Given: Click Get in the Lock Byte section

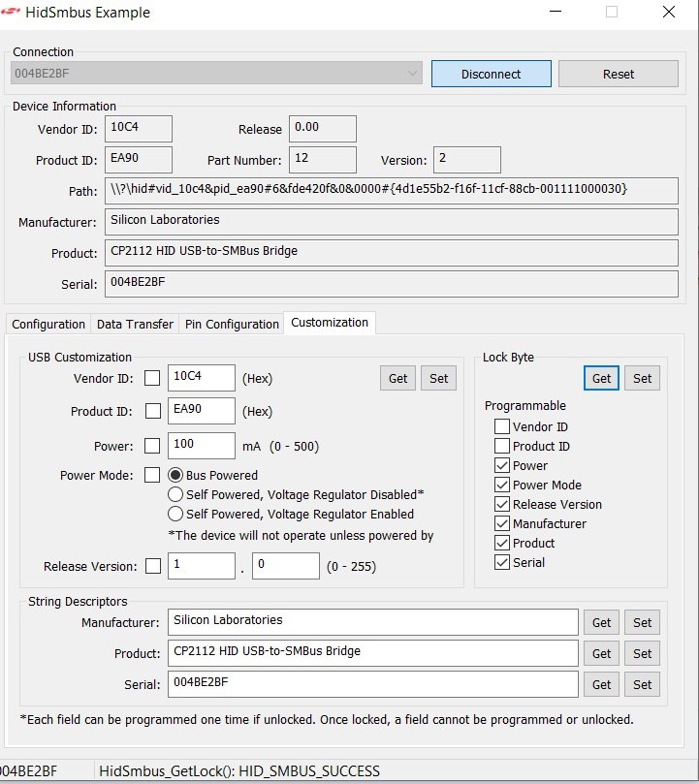Looking at the screenshot, I should 601,378.
